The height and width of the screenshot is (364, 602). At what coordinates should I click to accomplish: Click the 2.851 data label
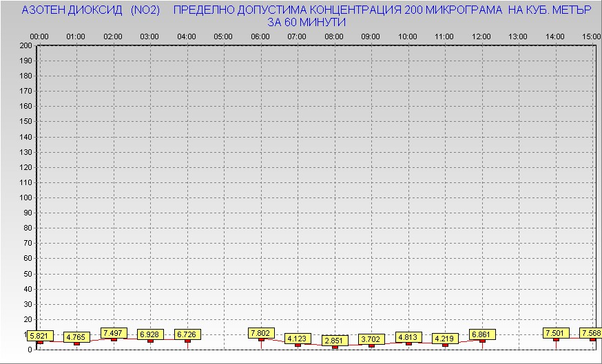point(335,341)
